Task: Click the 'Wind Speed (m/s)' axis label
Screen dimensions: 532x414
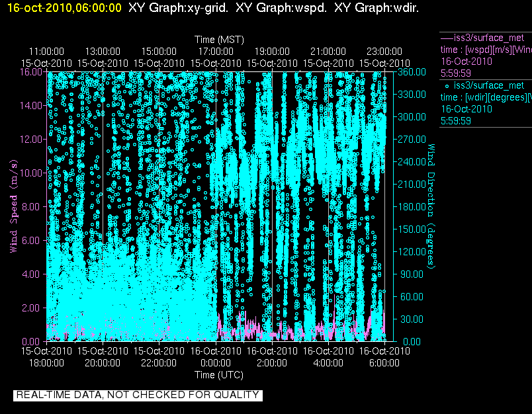Action: (x=14, y=206)
